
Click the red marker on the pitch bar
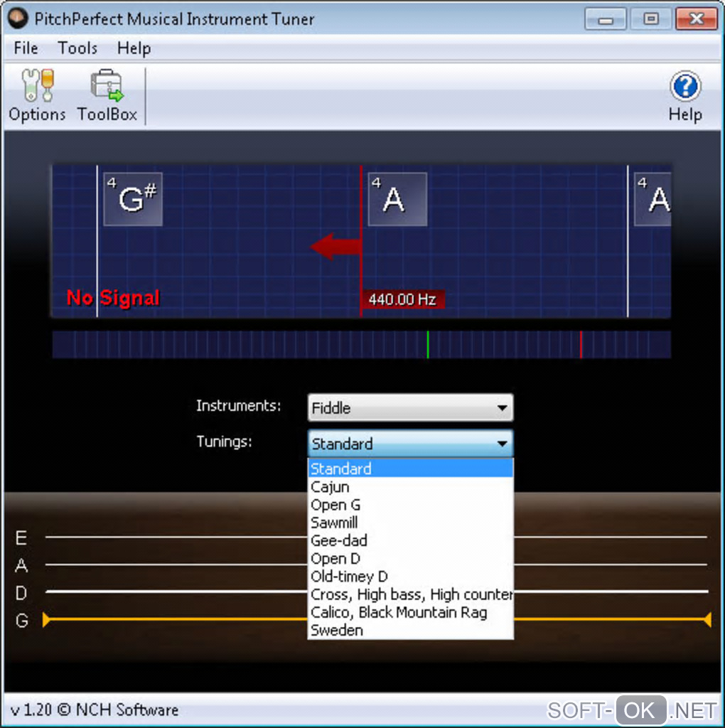coord(581,345)
